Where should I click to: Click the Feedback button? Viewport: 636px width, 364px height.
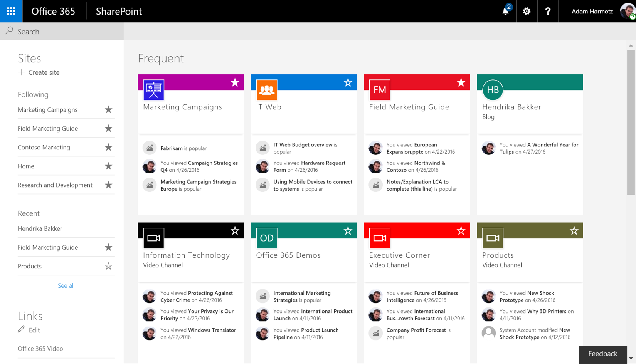click(602, 354)
